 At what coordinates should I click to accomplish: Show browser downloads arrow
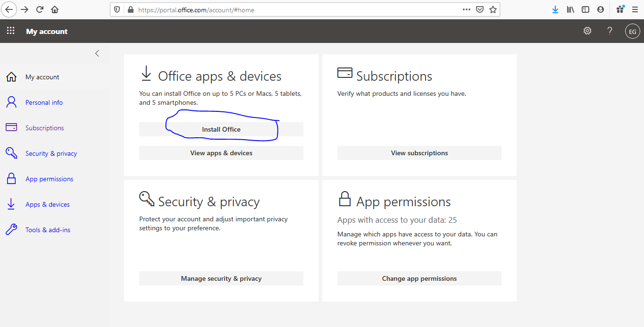tap(555, 9)
